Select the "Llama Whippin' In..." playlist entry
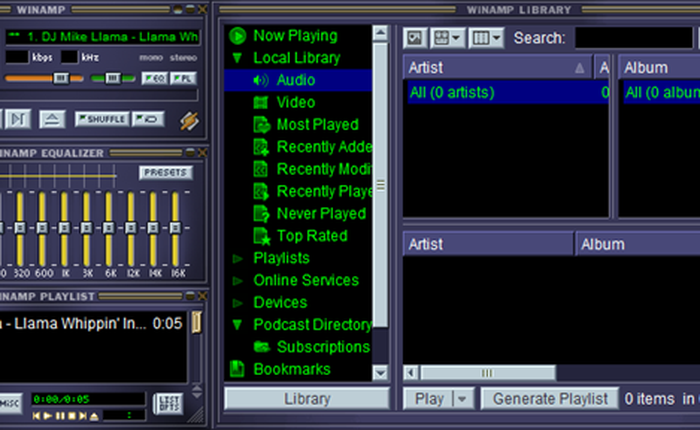700x430 pixels. [x=93, y=323]
